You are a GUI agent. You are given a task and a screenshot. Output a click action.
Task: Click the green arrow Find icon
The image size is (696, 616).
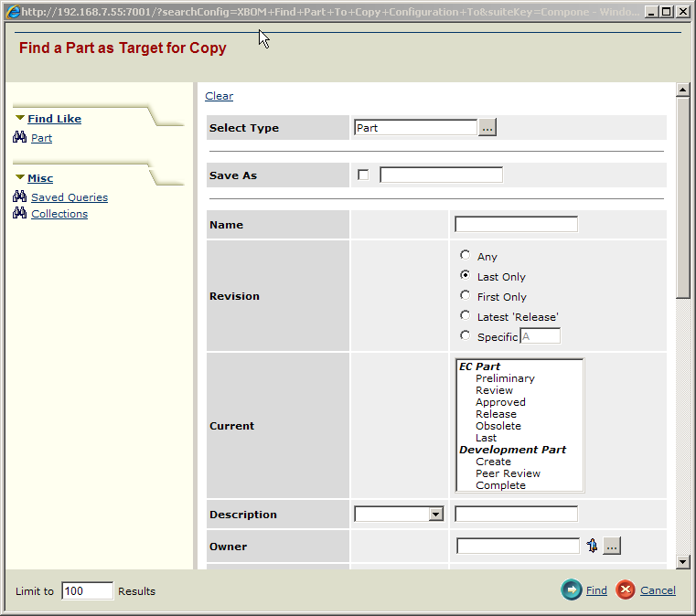tap(571, 590)
